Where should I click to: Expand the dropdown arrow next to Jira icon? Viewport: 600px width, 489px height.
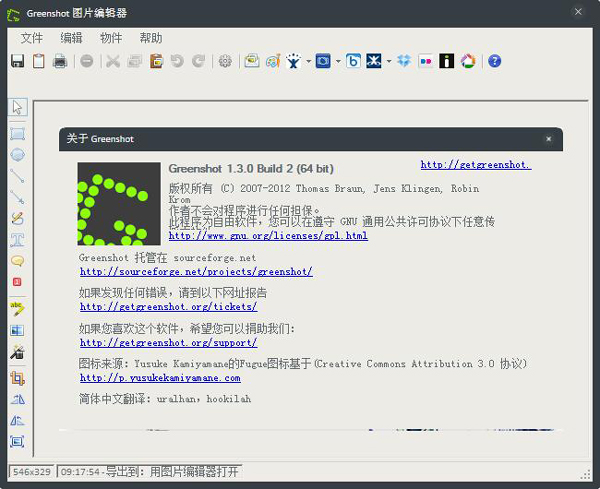click(308, 61)
